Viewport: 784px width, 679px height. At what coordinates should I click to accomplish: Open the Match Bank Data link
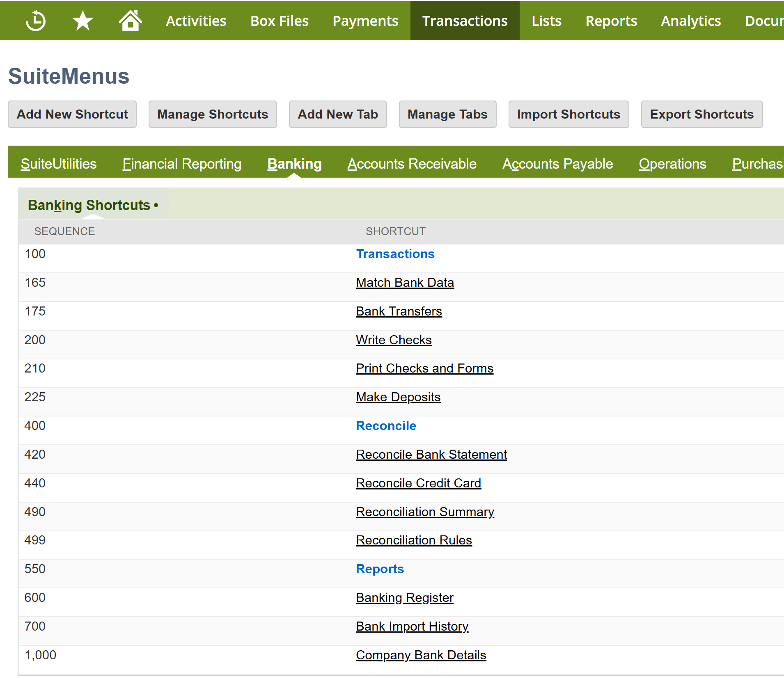[405, 283]
